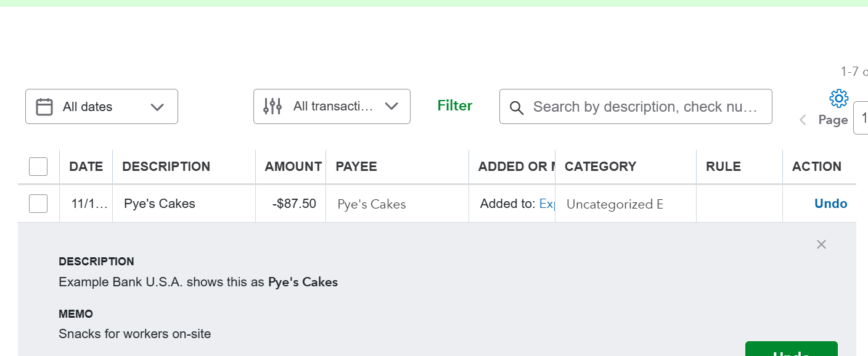Screen dimensions: 868x356
Task: Sort by the Date column header
Action: [86, 167]
